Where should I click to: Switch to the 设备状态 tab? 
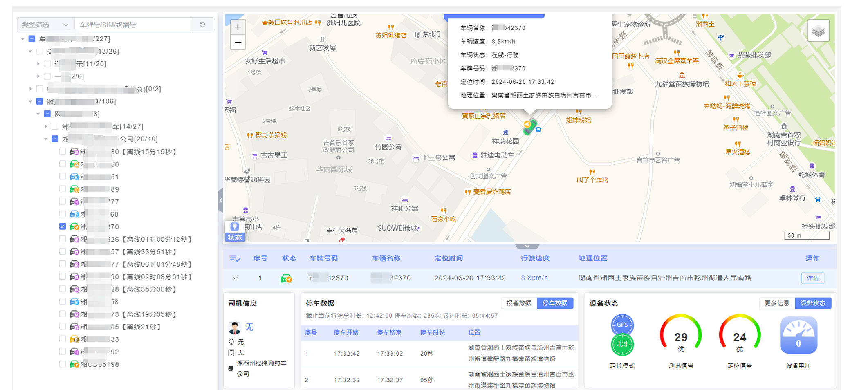tap(813, 303)
